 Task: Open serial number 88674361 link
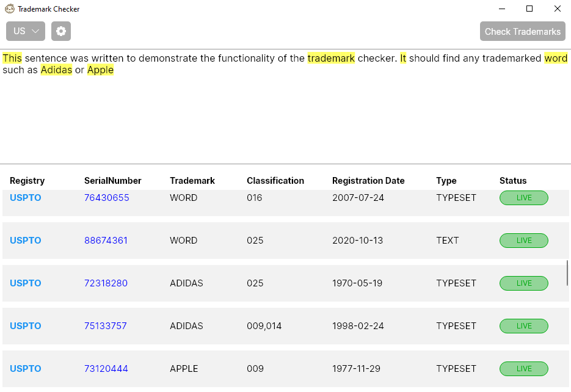(106, 241)
